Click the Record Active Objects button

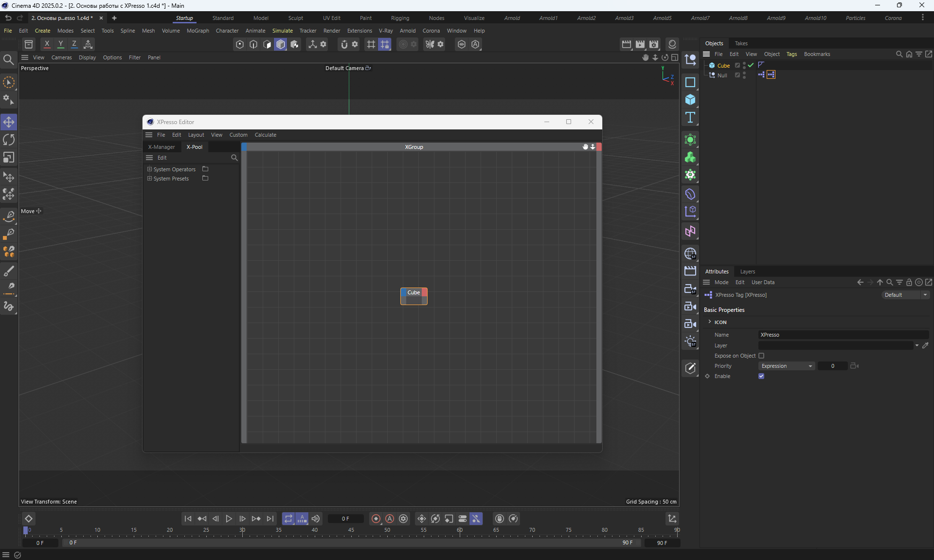pyautogui.click(x=376, y=519)
